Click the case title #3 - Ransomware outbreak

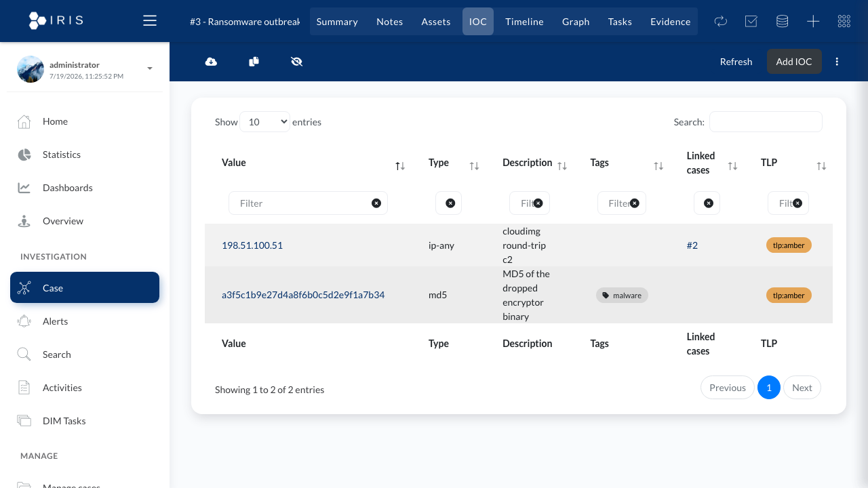[245, 21]
